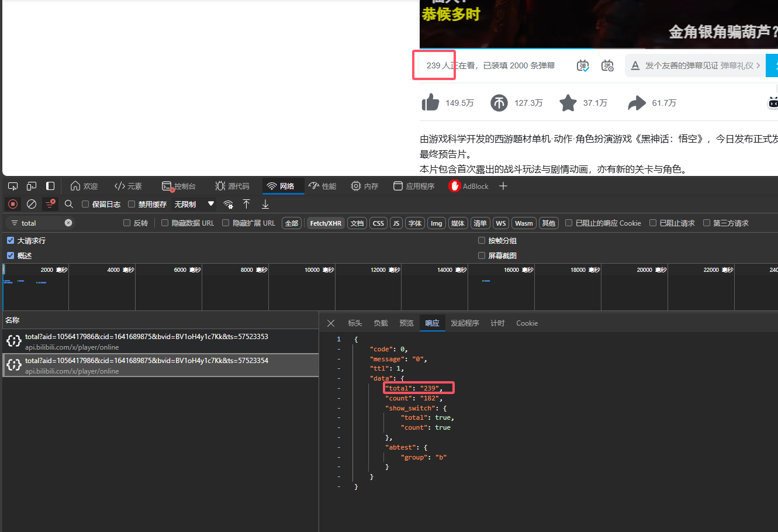Switch to the Application (应用程序) tab
This screenshot has height=532, width=778.
[x=414, y=186]
